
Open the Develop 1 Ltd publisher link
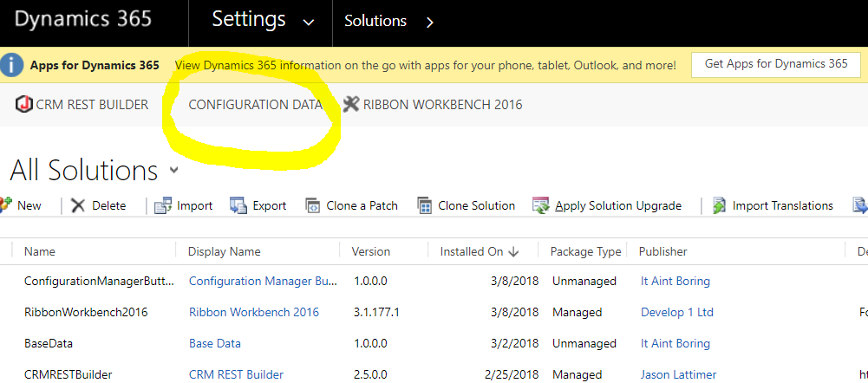(x=677, y=312)
